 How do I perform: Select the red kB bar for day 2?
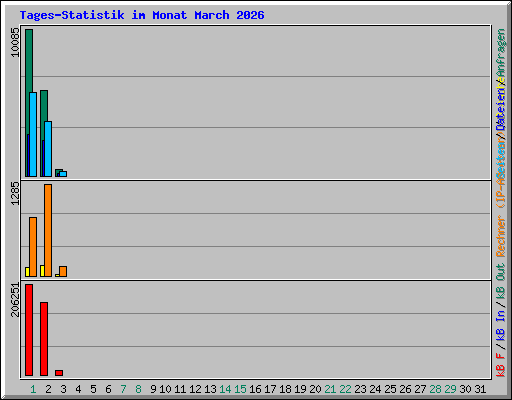click(x=44, y=339)
